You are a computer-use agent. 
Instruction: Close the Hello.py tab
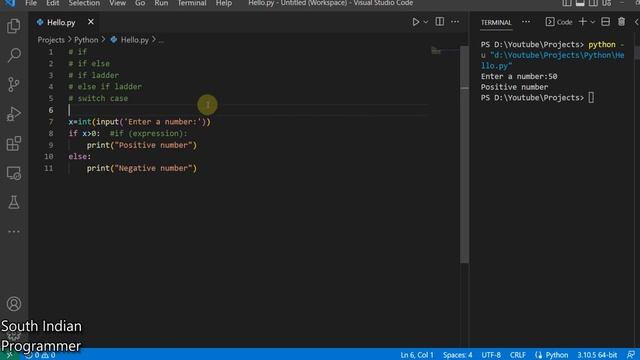(91, 22)
